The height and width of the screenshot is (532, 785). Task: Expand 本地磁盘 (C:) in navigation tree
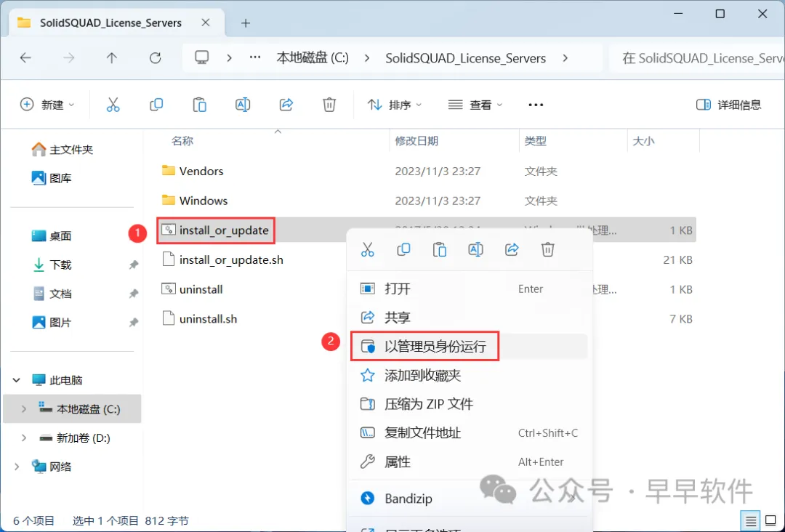pyautogui.click(x=23, y=409)
